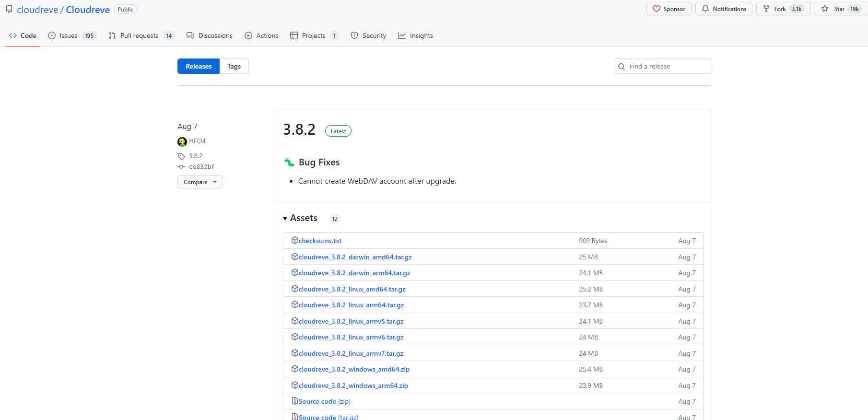Click the zip file icon for Source code (zip)
Image resolution: width=868 pixels, height=420 pixels.
click(295, 401)
